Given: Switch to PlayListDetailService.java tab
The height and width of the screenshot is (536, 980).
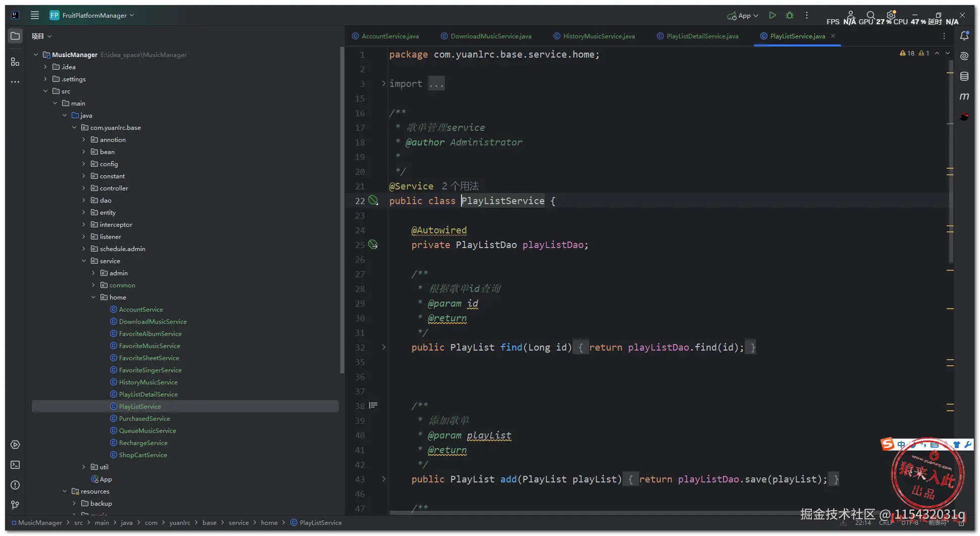Looking at the screenshot, I should click(x=698, y=36).
